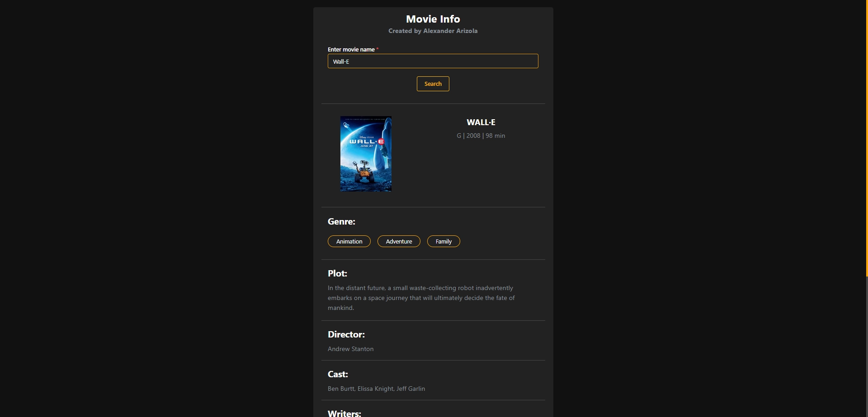The image size is (868, 417).
Task: Click the director name Andrew Stanton
Action: coord(350,349)
